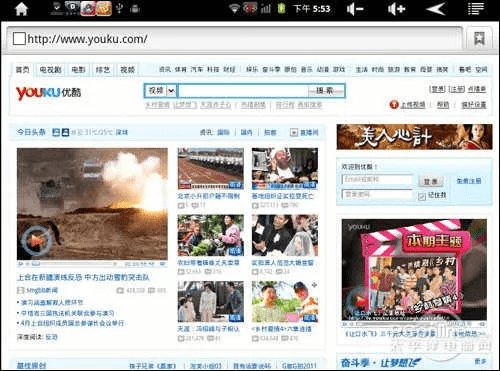Select the 综艺 tab

tap(103, 70)
